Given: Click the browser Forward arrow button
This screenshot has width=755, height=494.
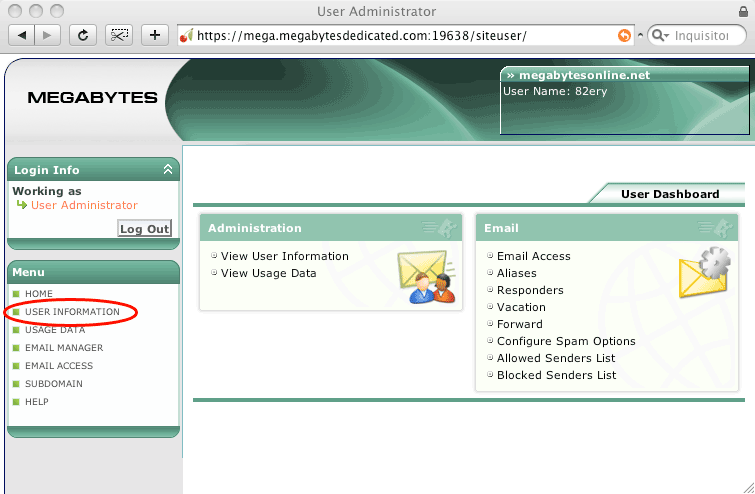Looking at the screenshot, I should [x=47, y=35].
